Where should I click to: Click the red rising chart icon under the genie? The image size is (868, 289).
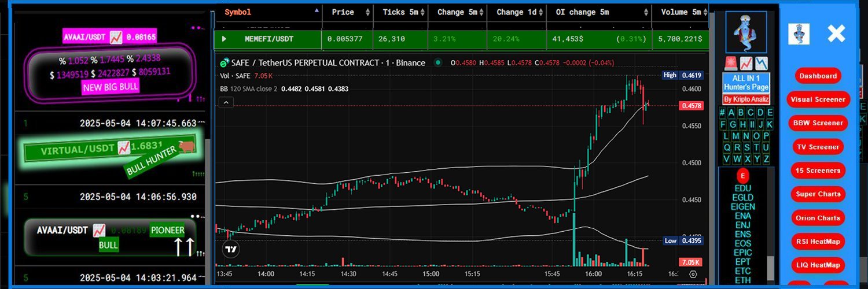pyautogui.click(x=745, y=62)
